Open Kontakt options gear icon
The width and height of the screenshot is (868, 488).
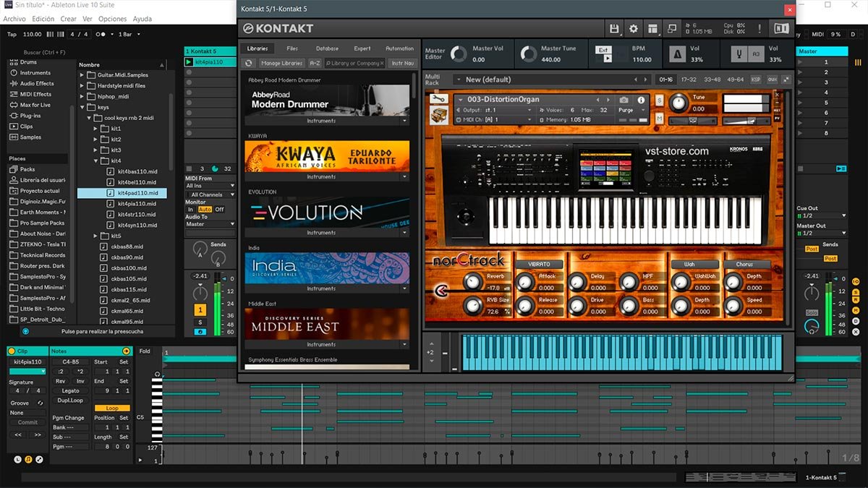(x=634, y=28)
